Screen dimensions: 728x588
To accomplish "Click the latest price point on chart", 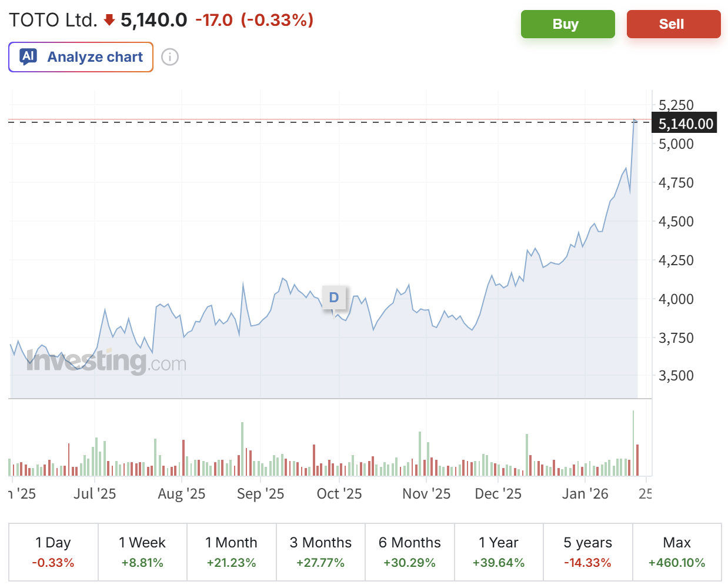I will 635,121.
